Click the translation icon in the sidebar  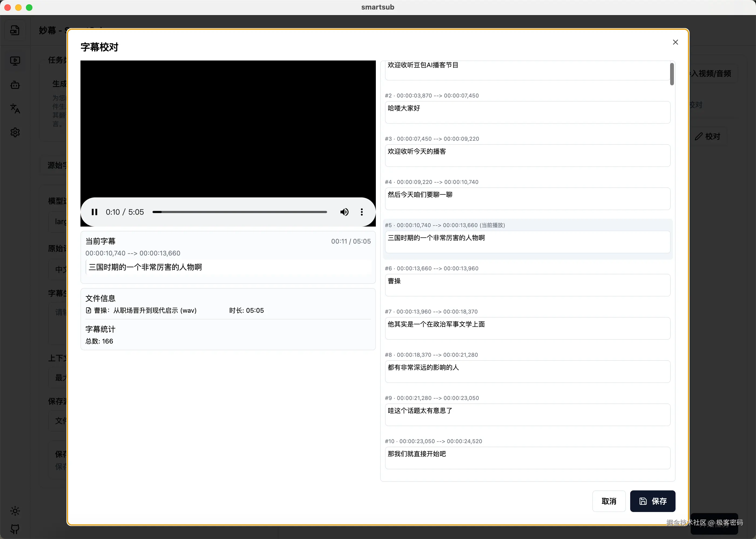15,109
